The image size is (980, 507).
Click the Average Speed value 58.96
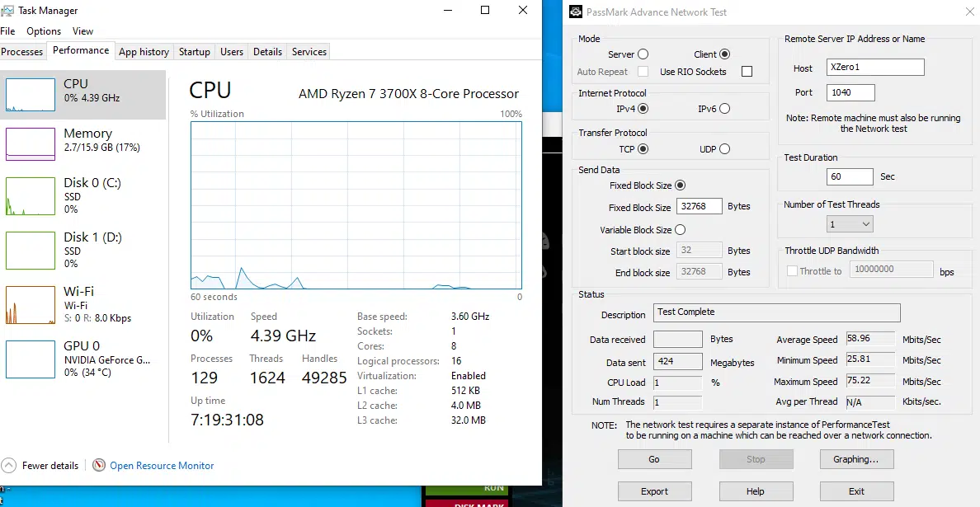[870, 340]
